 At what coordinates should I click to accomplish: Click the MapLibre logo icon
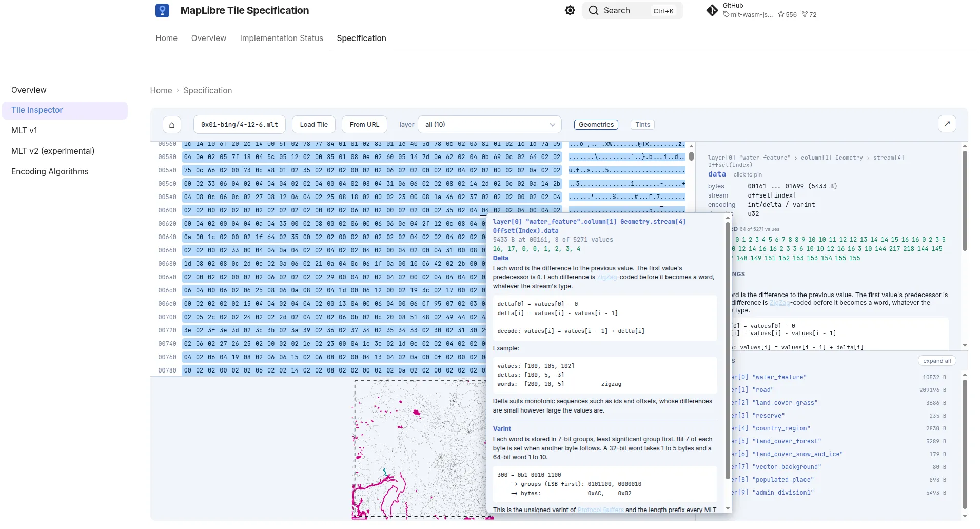[x=162, y=10]
